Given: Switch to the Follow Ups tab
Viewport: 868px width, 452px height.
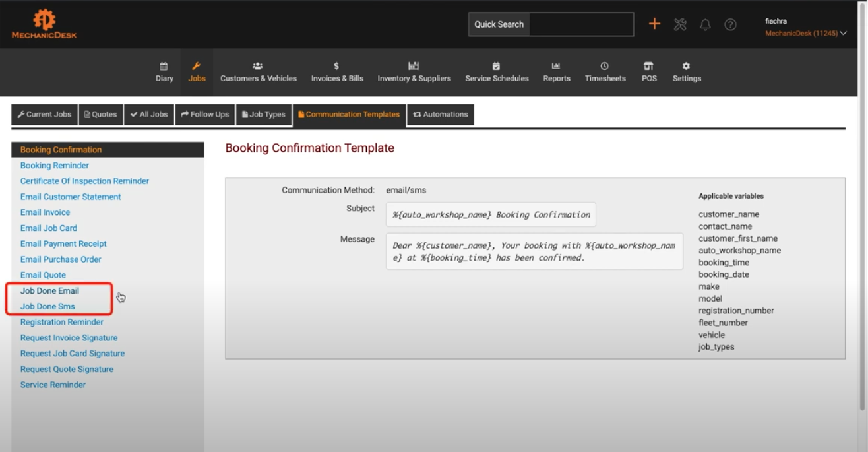Looking at the screenshot, I should pos(205,114).
